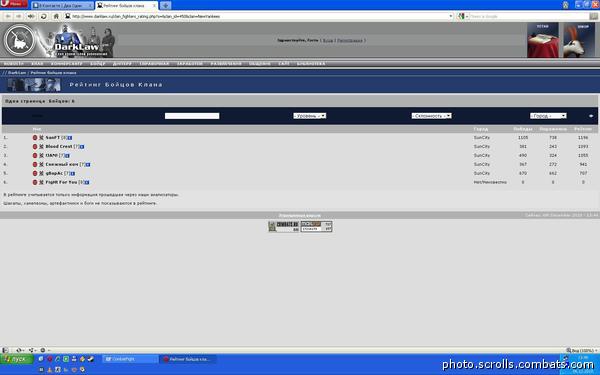Click the DarkLaw round logo emblem
This screenshot has height=375, width=600.
19,40
